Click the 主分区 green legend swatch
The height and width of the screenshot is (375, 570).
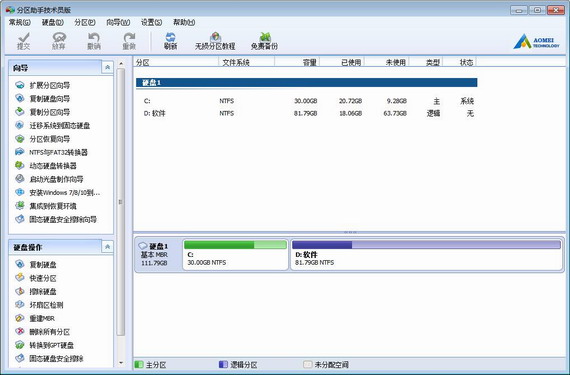click(139, 364)
